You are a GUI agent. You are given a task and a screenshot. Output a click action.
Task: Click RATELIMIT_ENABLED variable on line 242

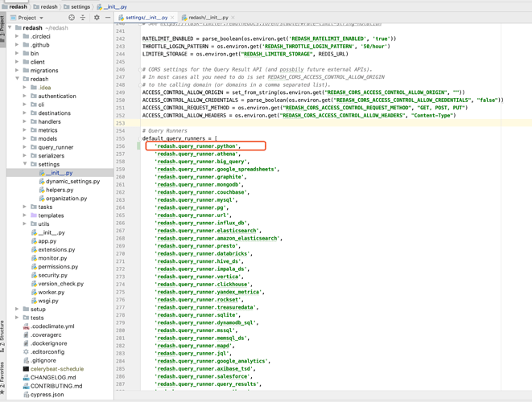(x=167, y=39)
